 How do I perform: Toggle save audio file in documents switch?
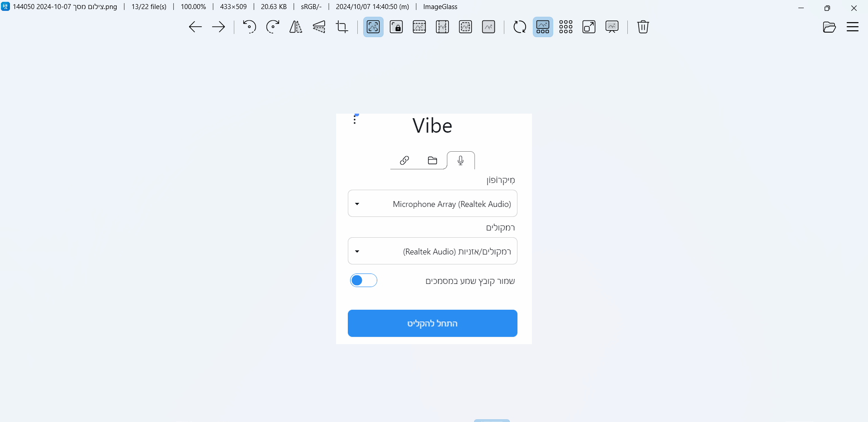tap(363, 281)
